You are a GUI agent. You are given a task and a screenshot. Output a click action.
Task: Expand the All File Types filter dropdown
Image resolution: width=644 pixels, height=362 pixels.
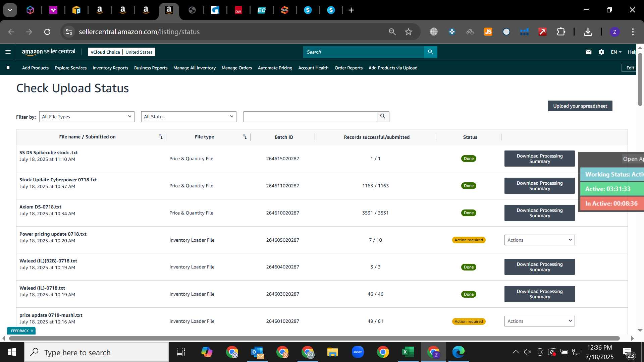87,117
